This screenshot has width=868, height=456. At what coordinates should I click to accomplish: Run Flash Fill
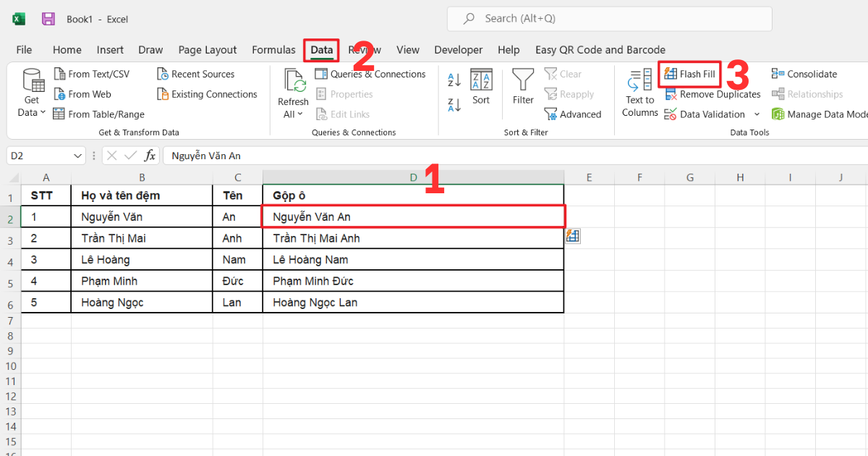(689, 74)
